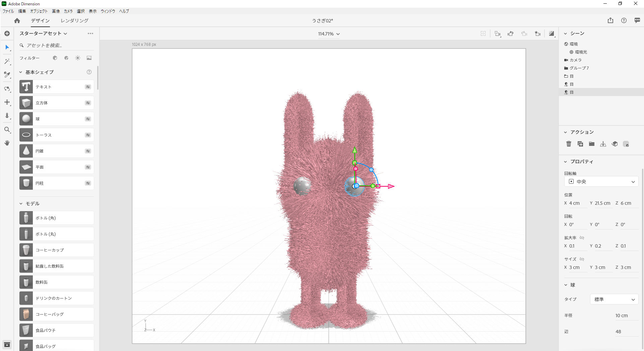
Task: Toggle the lights filter sun icon
Action: [x=78, y=58]
